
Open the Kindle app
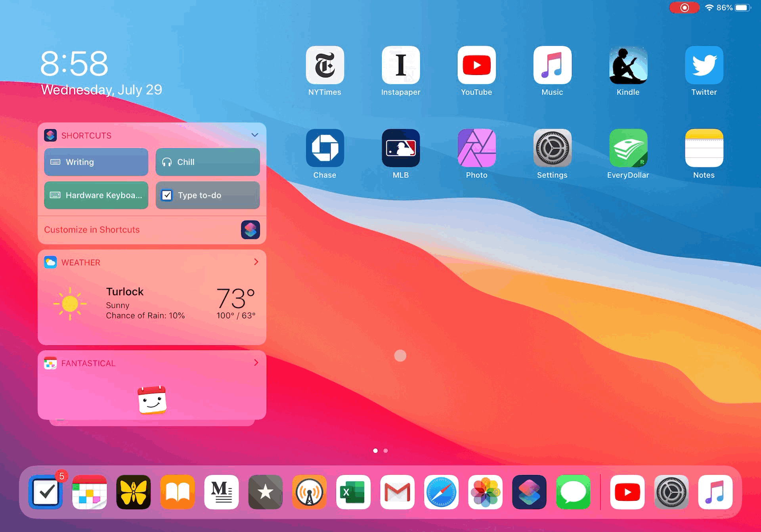click(628, 65)
